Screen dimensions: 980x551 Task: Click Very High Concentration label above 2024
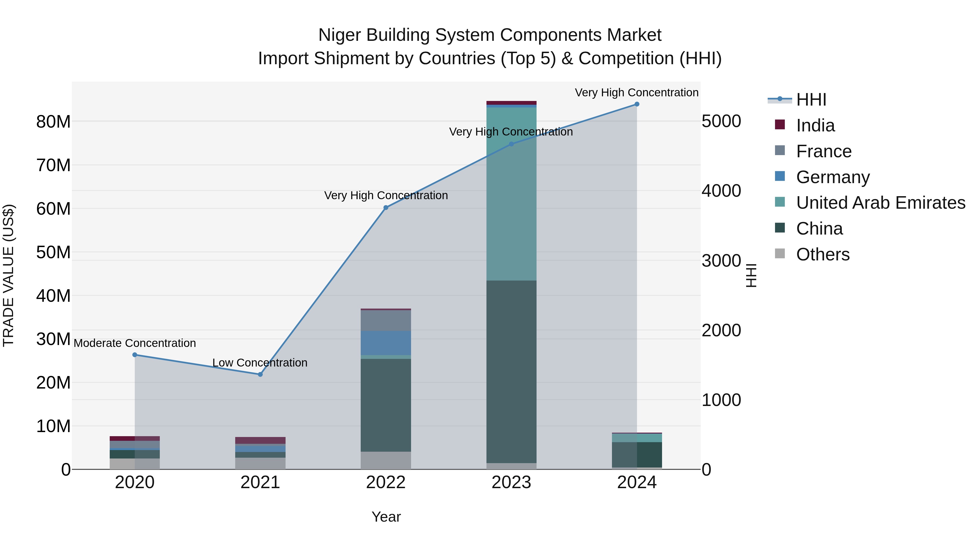coord(636,93)
